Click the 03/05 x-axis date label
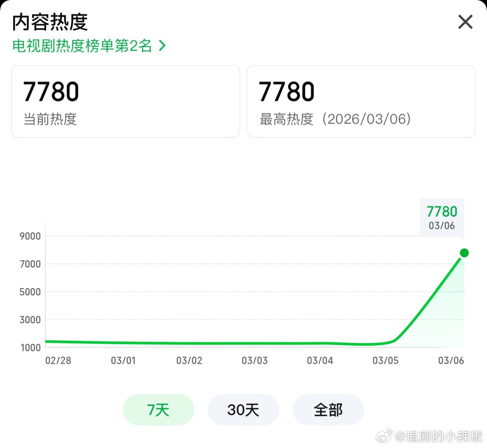 click(385, 360)
